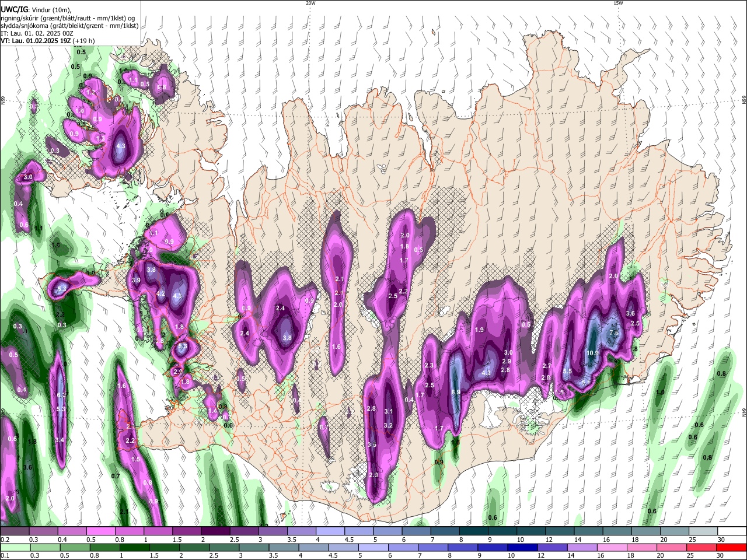The width and height of the screenshot is (747, 560).
Task: Click the 3.9 value near the western peninsula
Action: coord(136,280)
